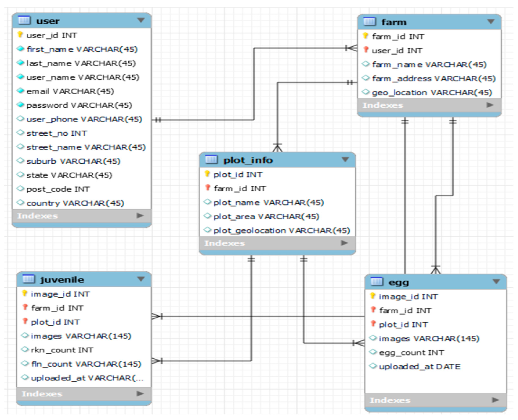The width and height of the screenshot is (518, 420).
Task: Select plot_geolocation column in plot_info
Action: (x=282, y=230)
